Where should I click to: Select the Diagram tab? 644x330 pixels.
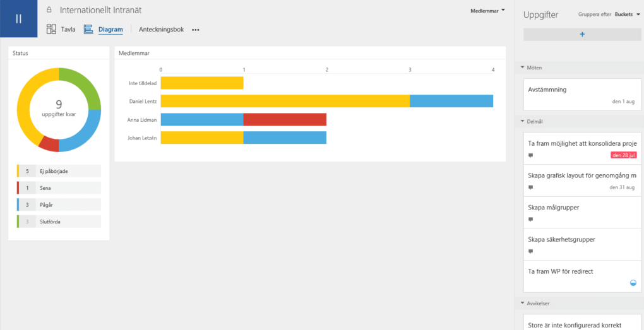pyautogui.click(x=110, y=30)
